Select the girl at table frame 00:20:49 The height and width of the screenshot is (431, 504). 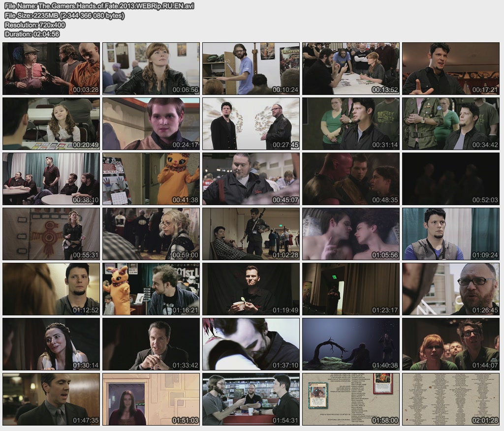pyautogui.click(x=51, y=123)
